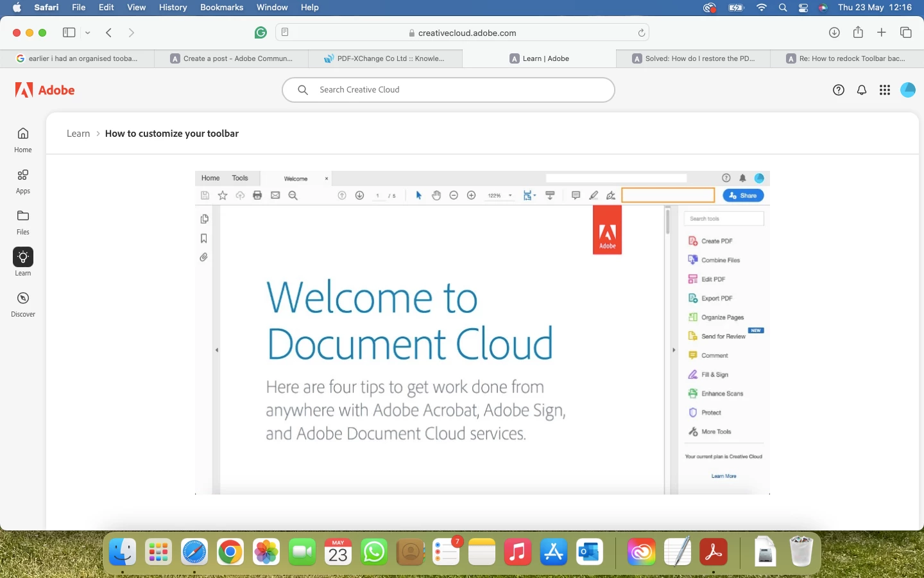Reload the page from address bar
This screenshot has height=578, width=924.
(641, 33)
